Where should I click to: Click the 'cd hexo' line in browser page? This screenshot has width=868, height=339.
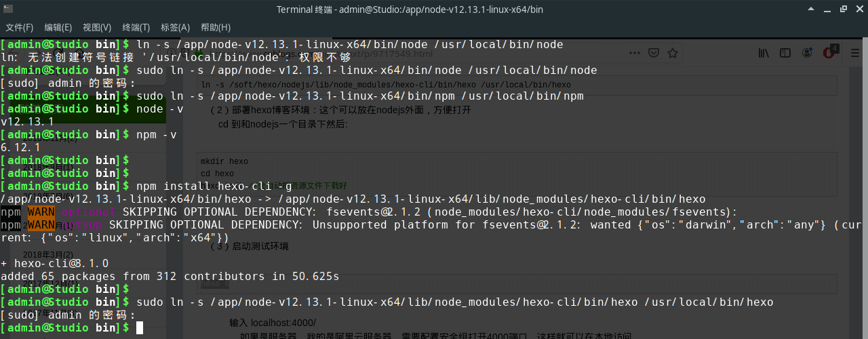[217, 174]
